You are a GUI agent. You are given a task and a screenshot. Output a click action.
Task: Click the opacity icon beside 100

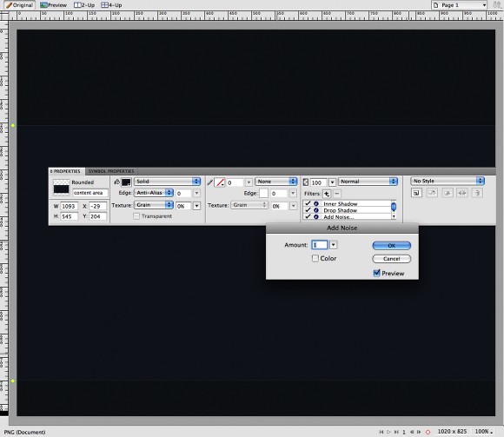306,182
